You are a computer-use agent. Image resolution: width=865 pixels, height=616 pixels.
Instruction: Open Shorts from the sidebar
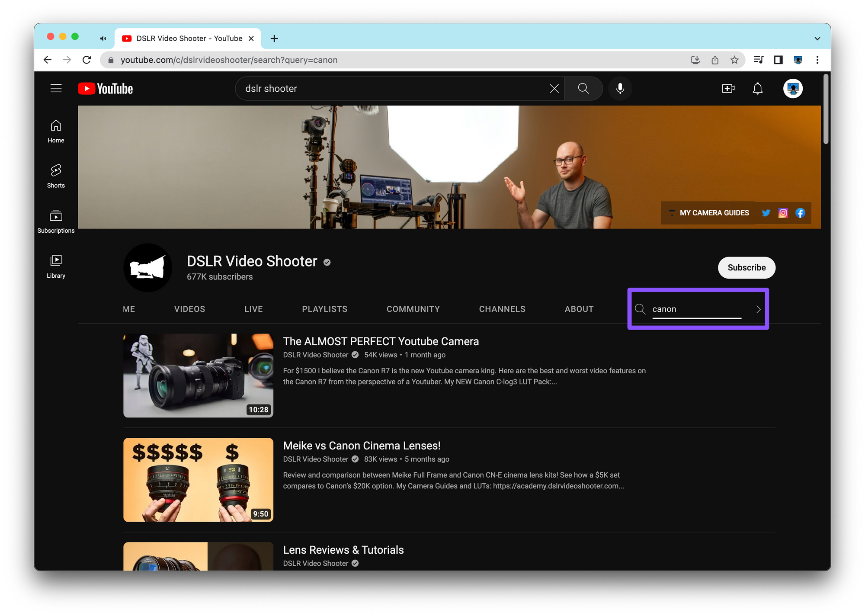coord(56,176)
